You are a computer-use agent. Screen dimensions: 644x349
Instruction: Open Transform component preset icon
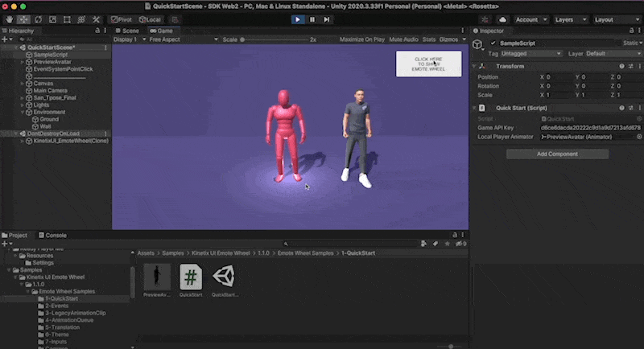point(631,66)
